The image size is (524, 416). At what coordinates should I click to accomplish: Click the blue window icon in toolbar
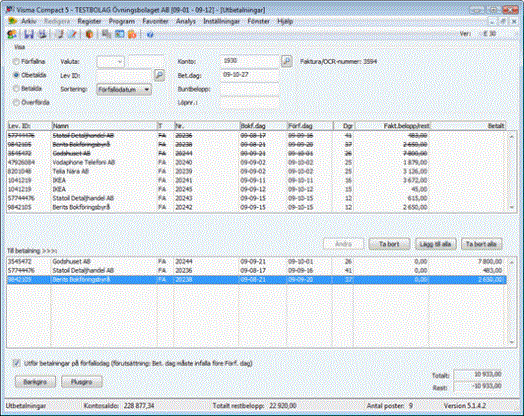[119, 34]
